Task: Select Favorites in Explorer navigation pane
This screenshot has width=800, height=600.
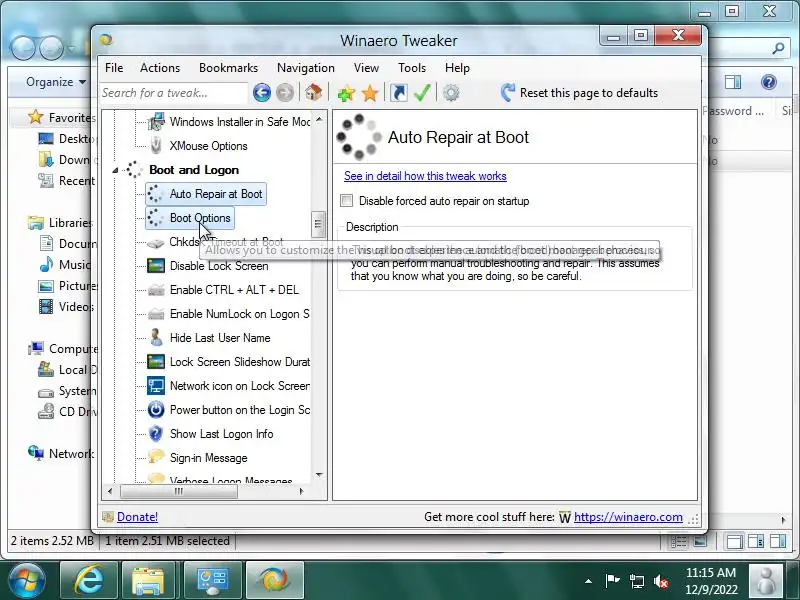Action: pos(61,117)
